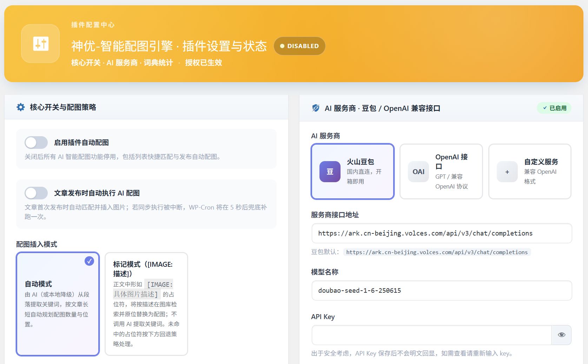Choose 自定义服务 as AI provider
The width and height of the screenshot is (588, 364).
[530, 172]
